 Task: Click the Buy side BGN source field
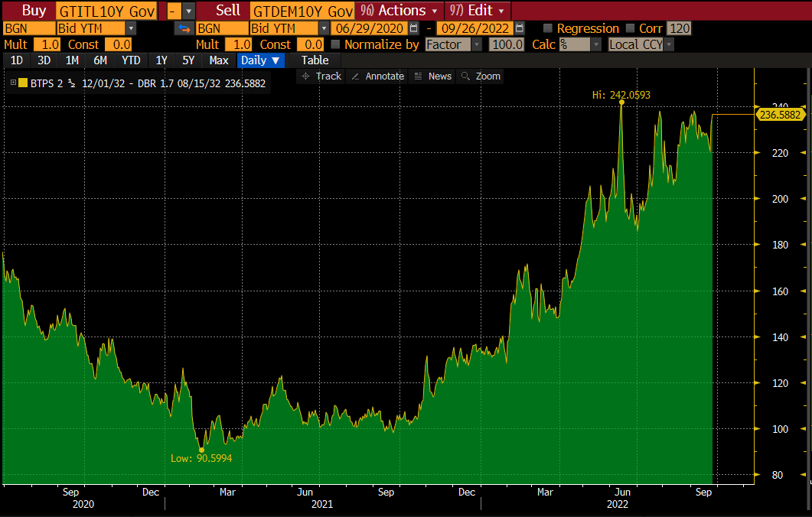coord(29,28)
